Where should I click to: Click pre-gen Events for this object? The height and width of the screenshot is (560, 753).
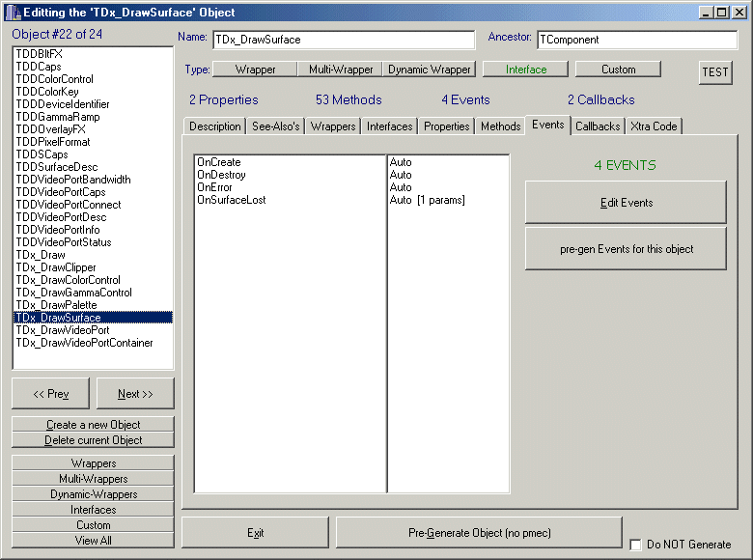(626, 249)
